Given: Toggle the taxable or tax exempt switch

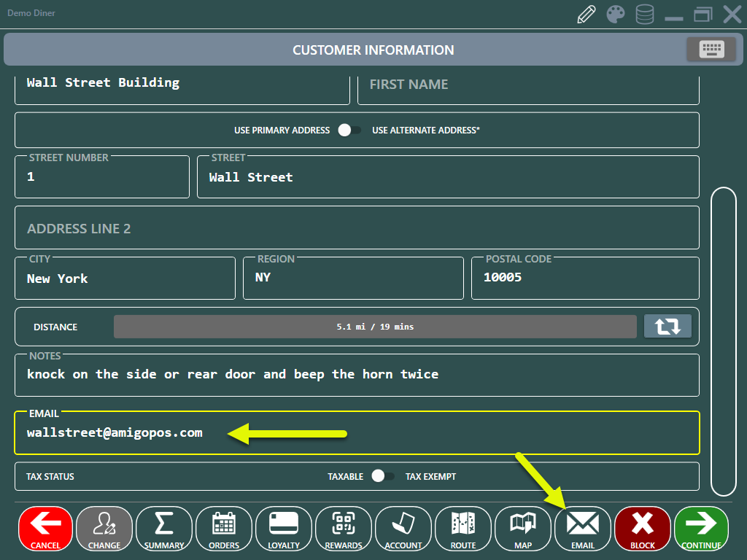Looking at the screenshot, I should coord(383,476).
